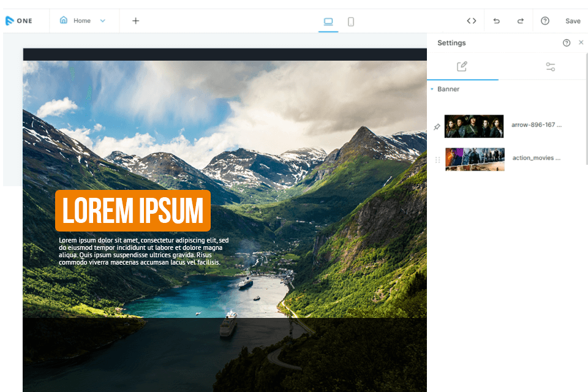Click the Home page house icon
This screenshot has height=392, width=588.
pos(64,20)
